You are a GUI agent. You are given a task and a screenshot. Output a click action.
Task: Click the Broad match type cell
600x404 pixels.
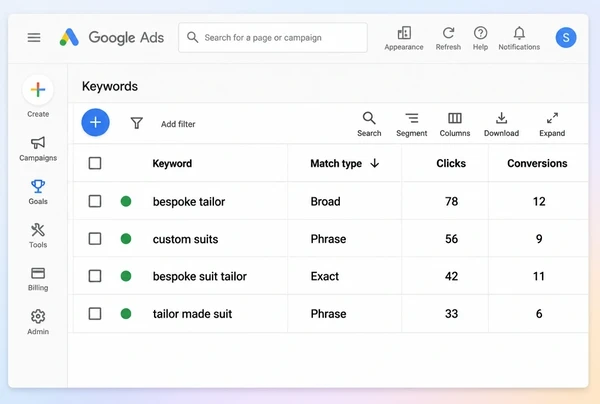click(x=325, y=202)
